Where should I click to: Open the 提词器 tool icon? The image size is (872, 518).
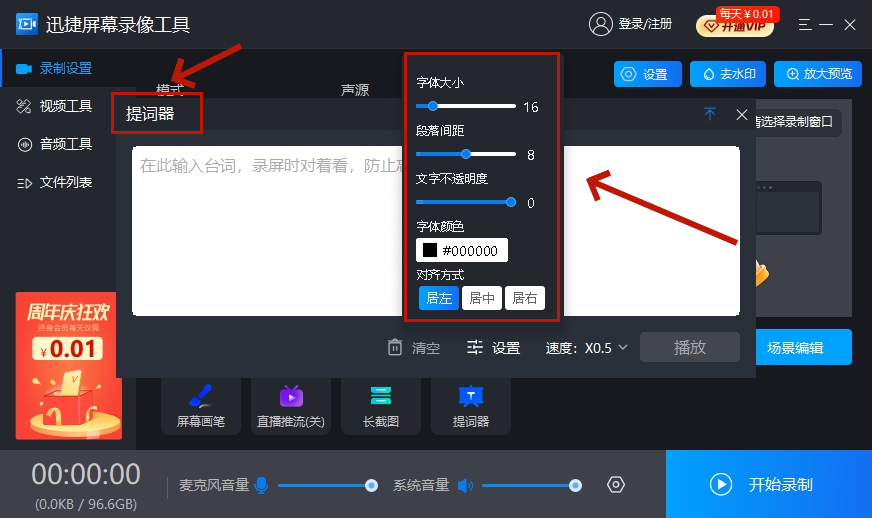pyautogui.click(x=470, y=406)
